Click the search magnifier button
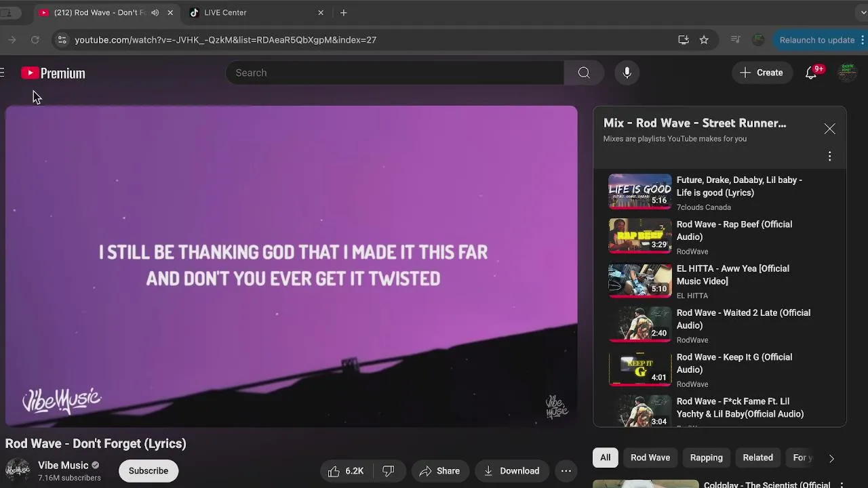The image size is (868, 488). tap(584, 73)
